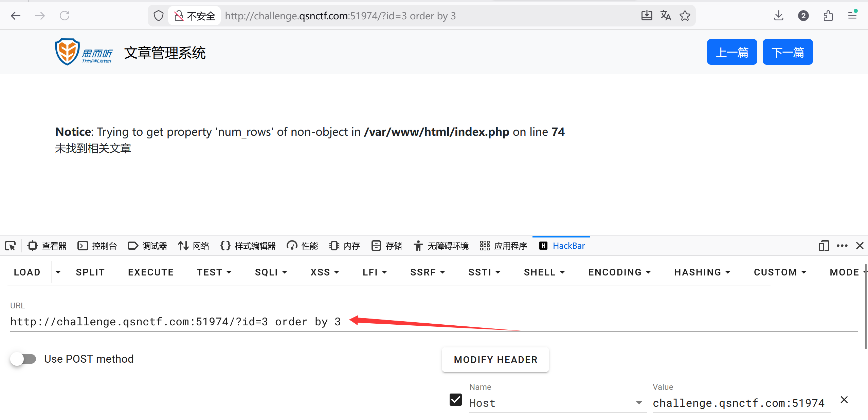
Task: Toggle responsive design mode icon
Action: point(824,246)
